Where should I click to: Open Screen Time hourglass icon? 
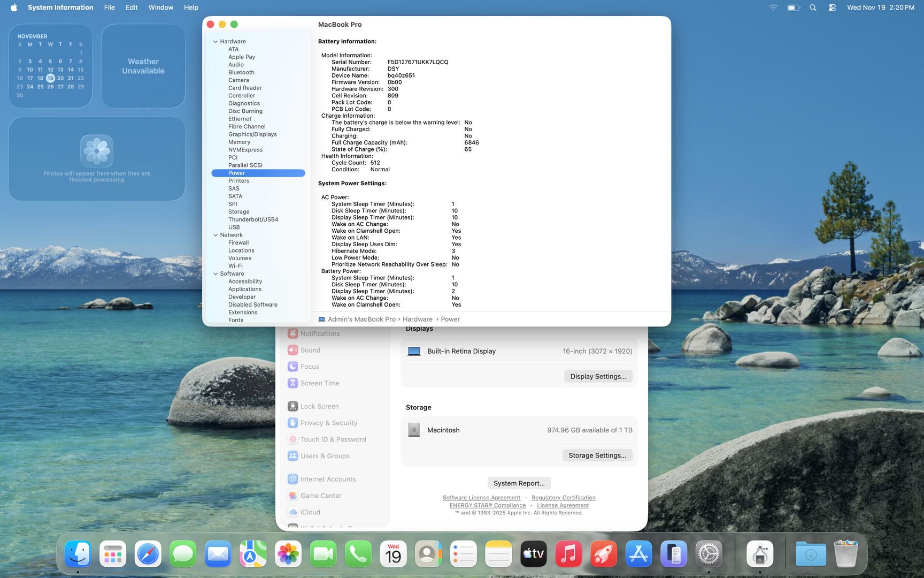pyautogui.click(x=292, y=383)
